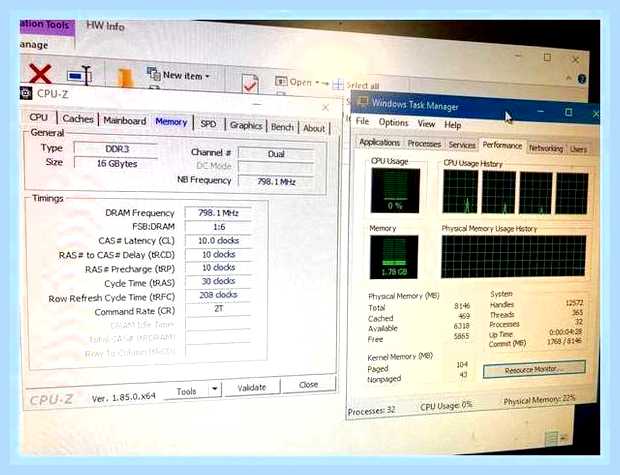Screen dimensions: 620x475
Task: Click the FSB:DRAM 1:6 value
Action: pyautogui.click(x=218, y=227)
